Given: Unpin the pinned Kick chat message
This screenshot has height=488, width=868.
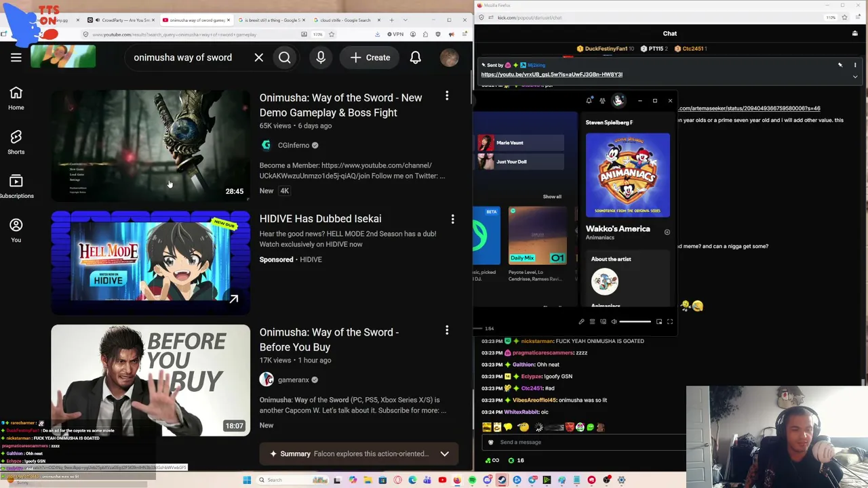Looking at the screenshot, I should point(840,65).
